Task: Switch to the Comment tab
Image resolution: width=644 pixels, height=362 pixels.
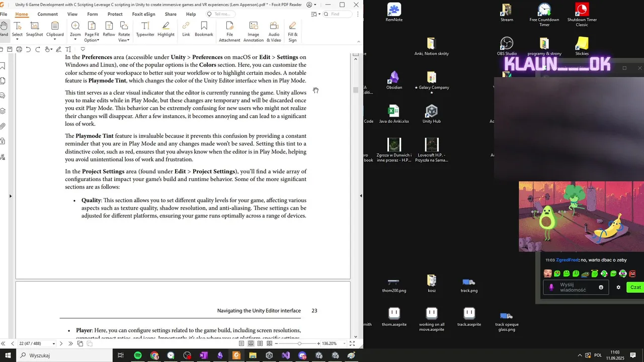Action: [x=47, y=14]
